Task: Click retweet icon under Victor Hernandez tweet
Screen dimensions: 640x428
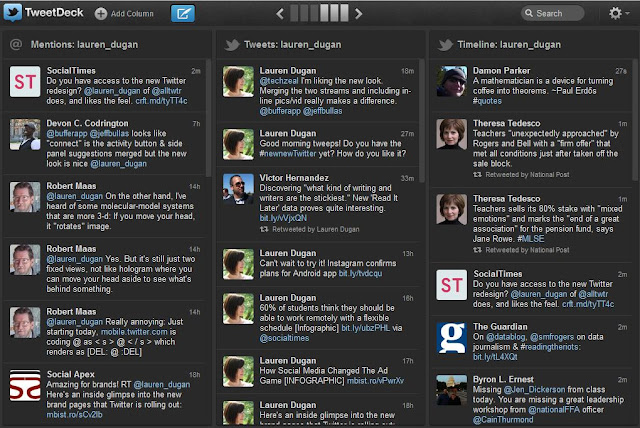Action: tap(264, 229)
